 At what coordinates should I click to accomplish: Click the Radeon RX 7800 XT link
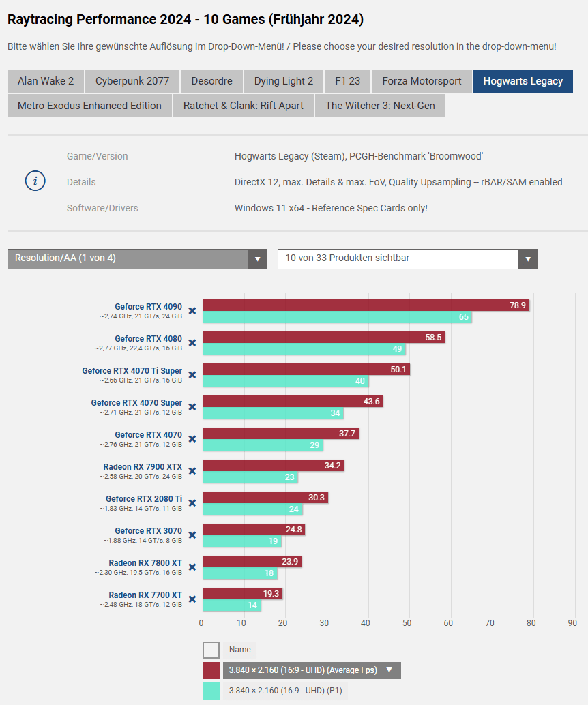(x=145, y=563)
